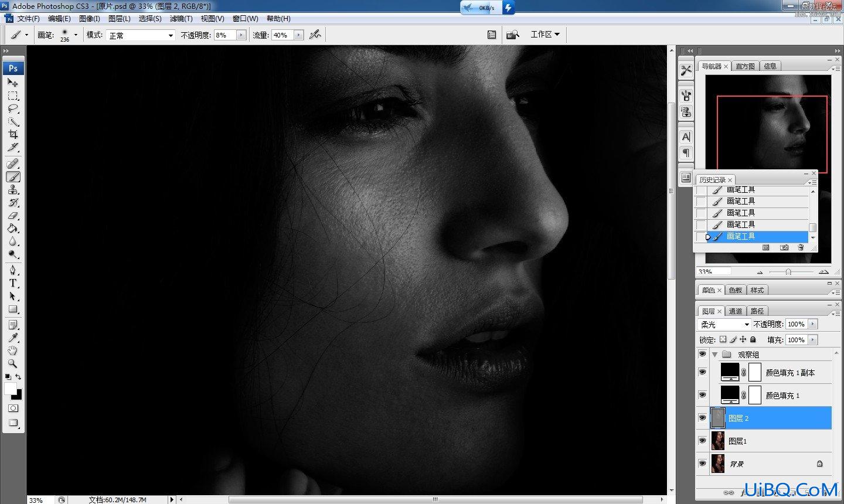Select the Type tool
This screenshot has height=504, width=844.
pos(13,283)
